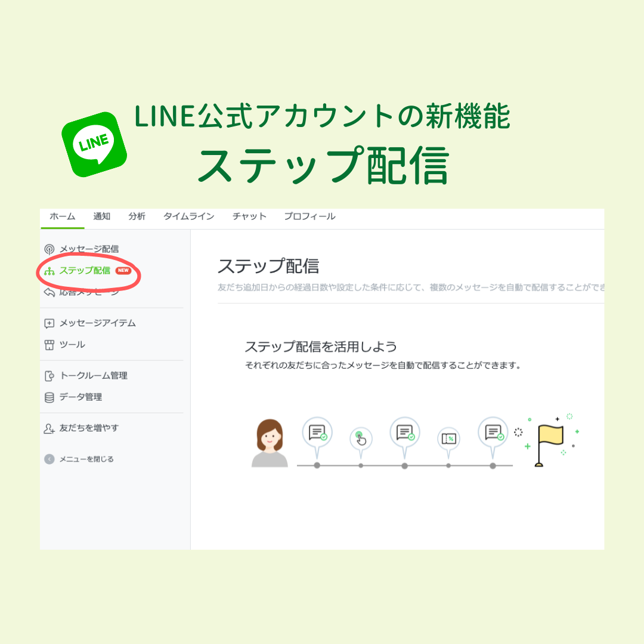The height and width of the screenshot is (644, 644).
Task: Go to the タイムライン tab
Action: coord(189,216)
